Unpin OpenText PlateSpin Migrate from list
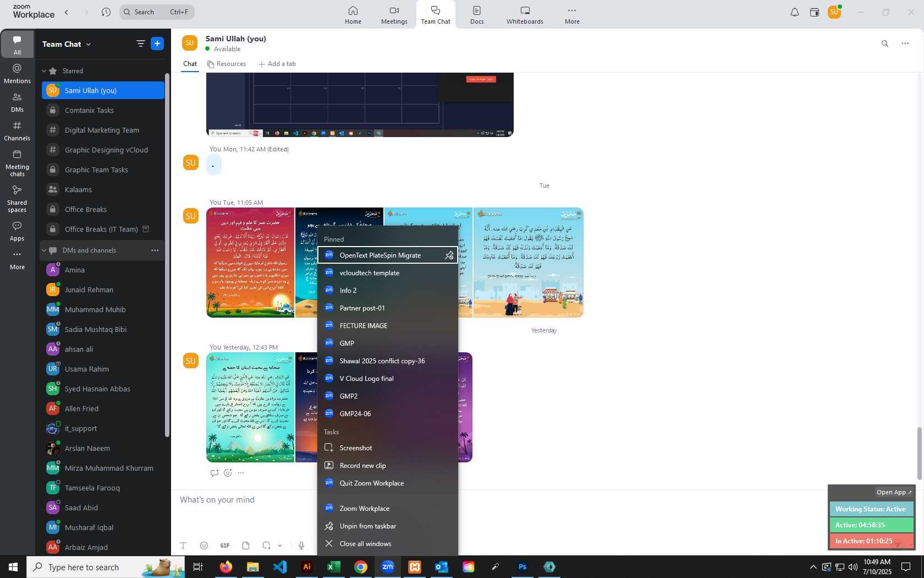The height and width of the screenshot is (578, 924). point(449,255)
